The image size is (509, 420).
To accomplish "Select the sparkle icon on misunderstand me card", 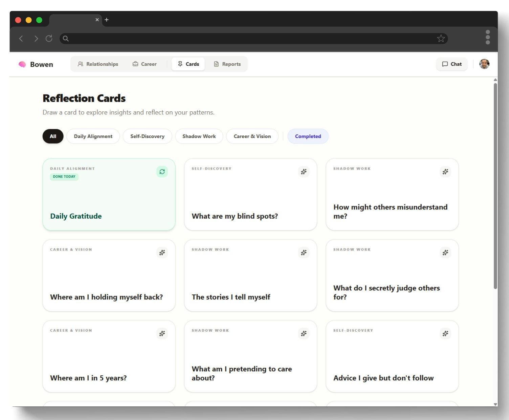I will pos(445,172).
